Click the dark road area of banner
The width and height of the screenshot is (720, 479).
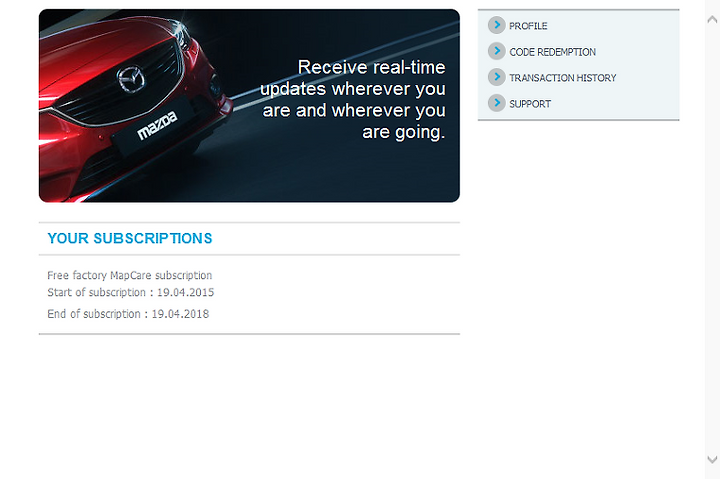click(321, 175)
